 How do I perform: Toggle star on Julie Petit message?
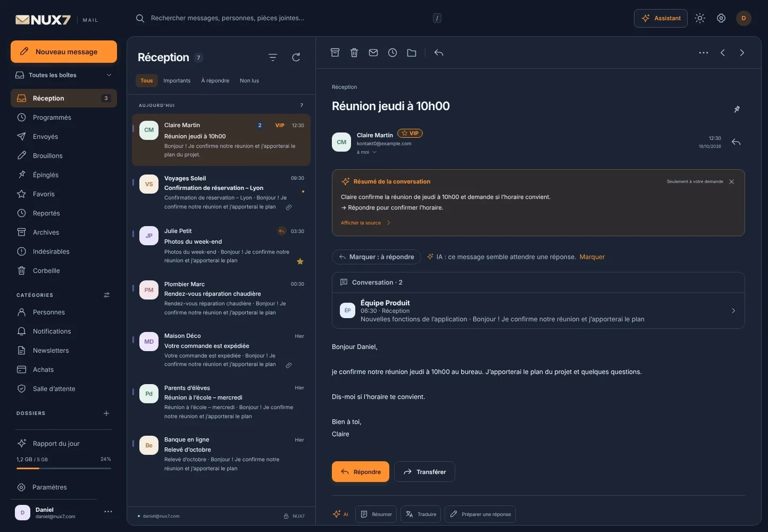coord(300,261)
